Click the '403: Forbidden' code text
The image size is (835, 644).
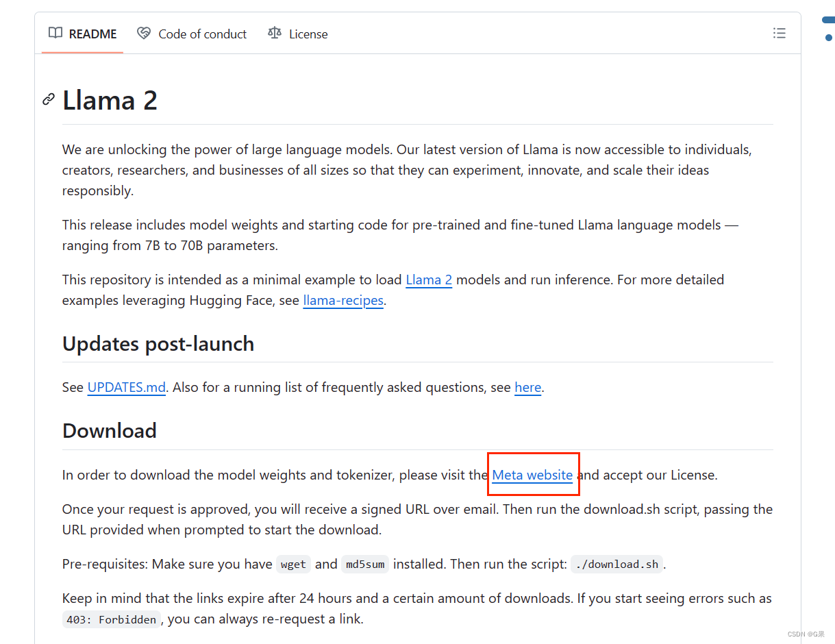pos(112,619)
